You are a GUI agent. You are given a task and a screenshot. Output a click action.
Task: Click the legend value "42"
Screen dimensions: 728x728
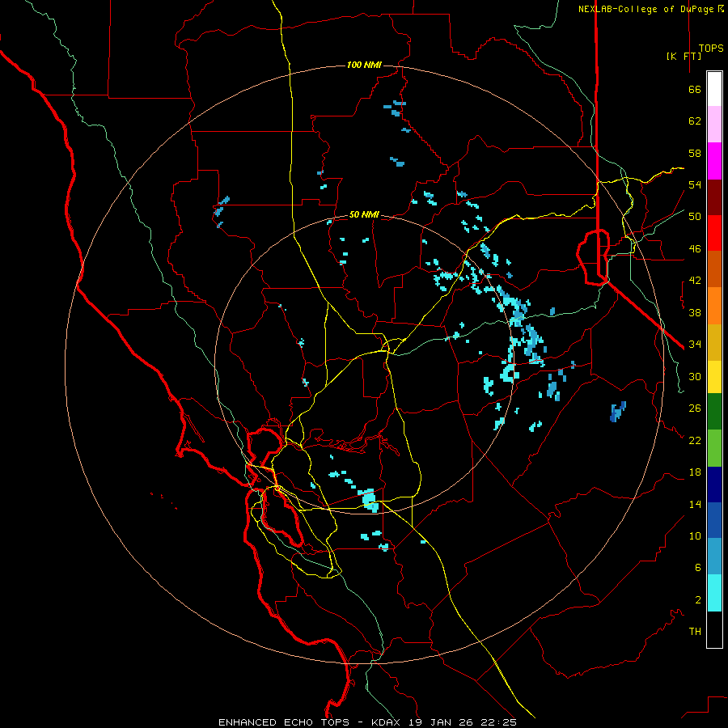click(x=695, y=281)
